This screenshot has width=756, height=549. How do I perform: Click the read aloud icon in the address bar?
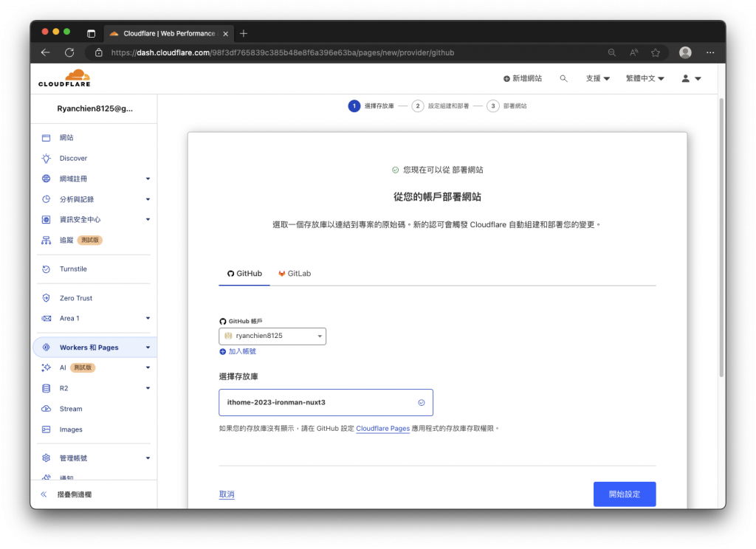coord(633,52)
